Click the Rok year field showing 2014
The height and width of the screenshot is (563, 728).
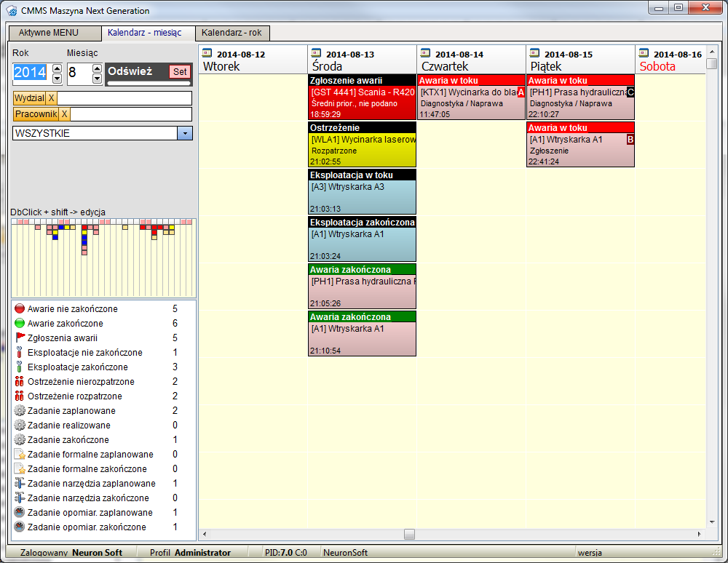[x=33, y=73]
